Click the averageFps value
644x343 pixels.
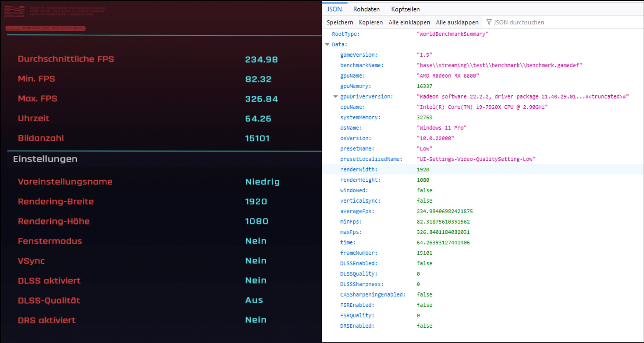[x=444, y=211]
